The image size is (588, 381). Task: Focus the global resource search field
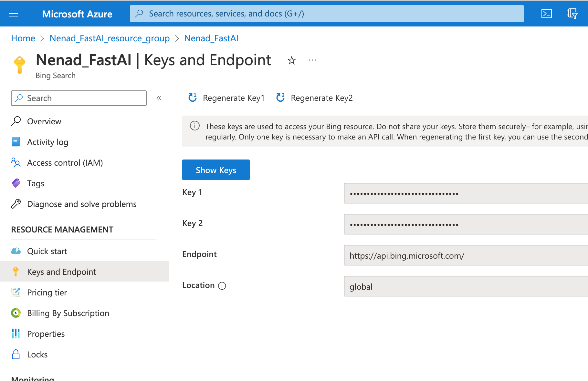(327, 14)
